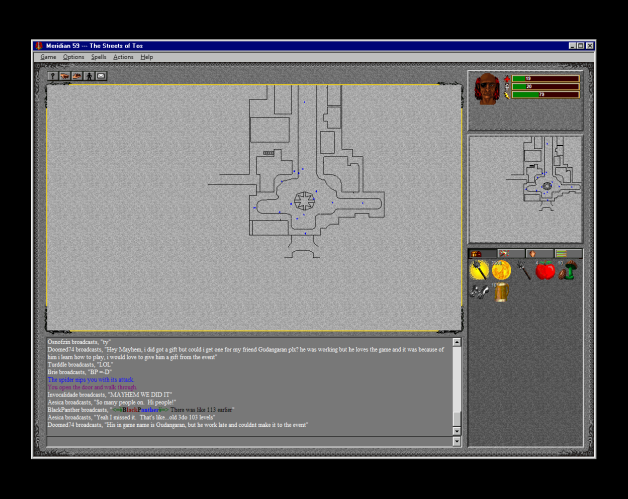Click the question mark help toolbar icon
The image size is (628, 499).
[x=52, y=76]
